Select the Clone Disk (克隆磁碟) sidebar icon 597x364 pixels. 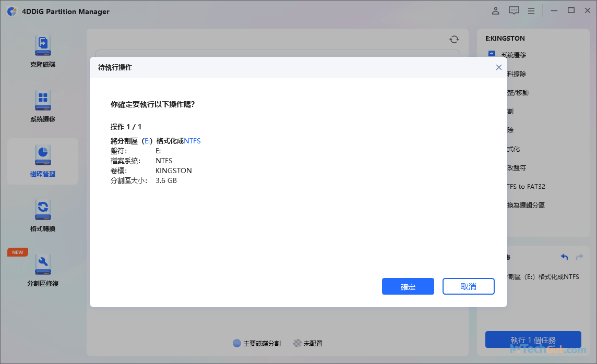coord(43,51)
